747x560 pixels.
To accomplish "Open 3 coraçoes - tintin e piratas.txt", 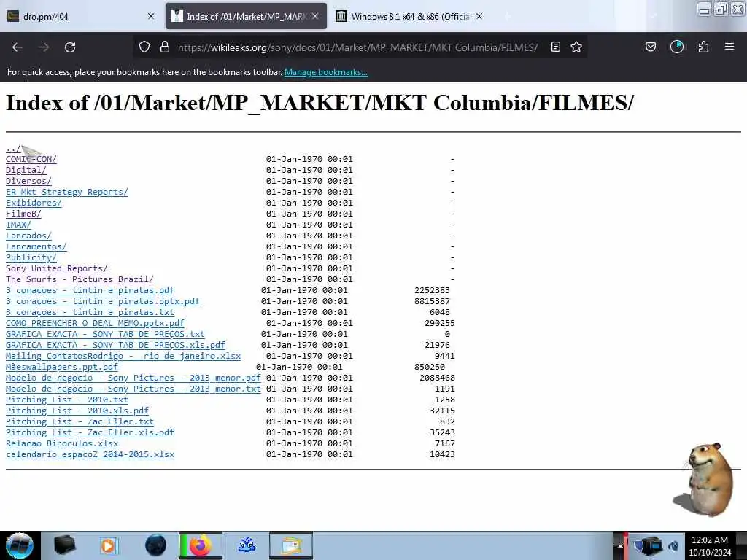I will (90, 312).
